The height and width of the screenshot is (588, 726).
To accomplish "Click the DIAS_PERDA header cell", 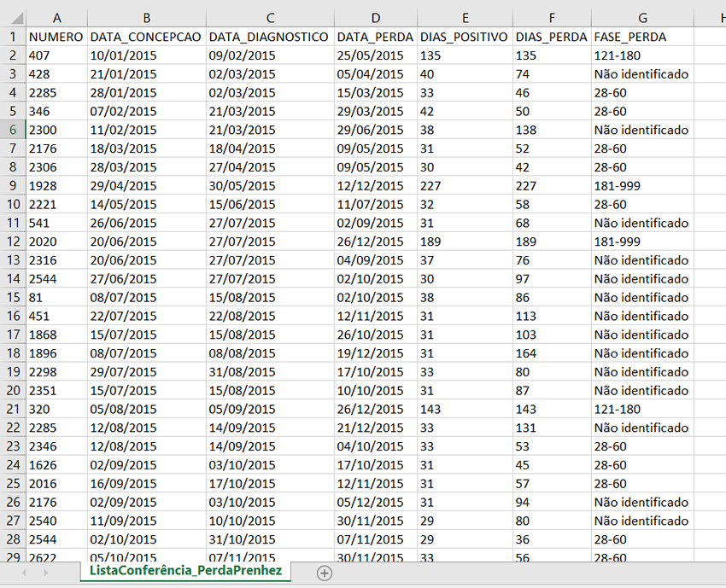I will (552, 37).
